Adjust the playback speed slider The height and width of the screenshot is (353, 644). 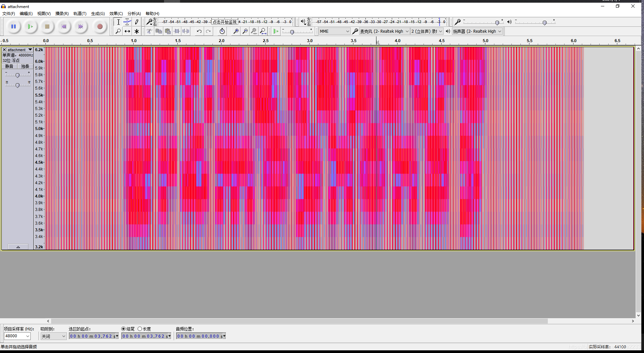click(x=292, y=32)
